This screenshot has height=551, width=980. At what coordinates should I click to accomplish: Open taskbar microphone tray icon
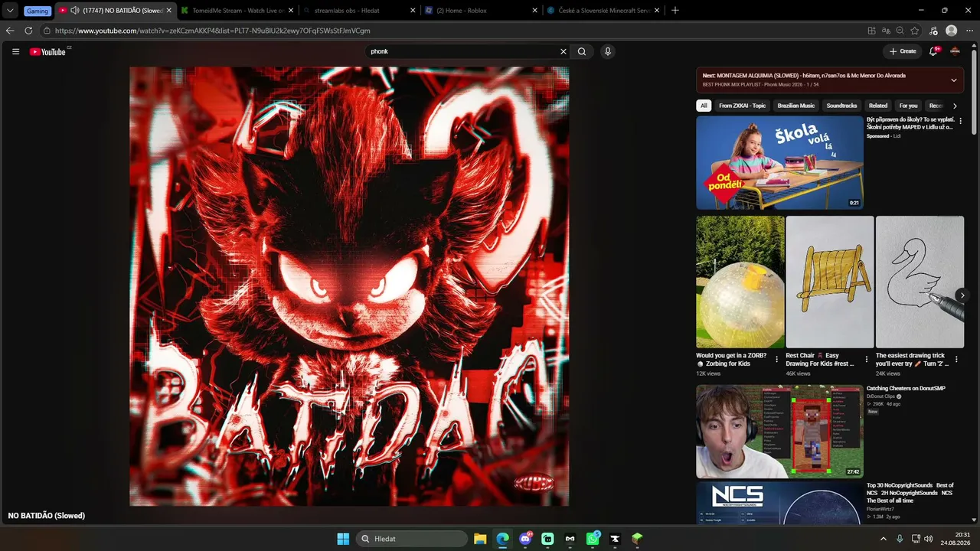pos(900,539)
